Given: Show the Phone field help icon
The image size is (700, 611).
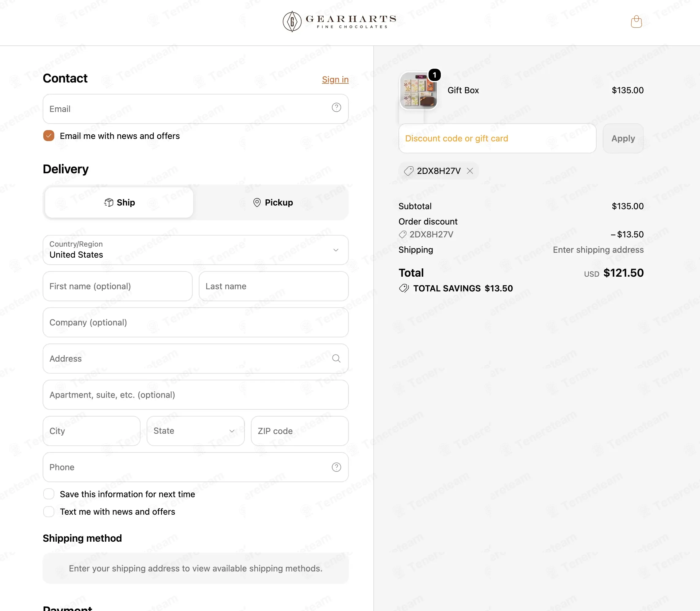Looking at the screenshot, I should click(336, 467).
